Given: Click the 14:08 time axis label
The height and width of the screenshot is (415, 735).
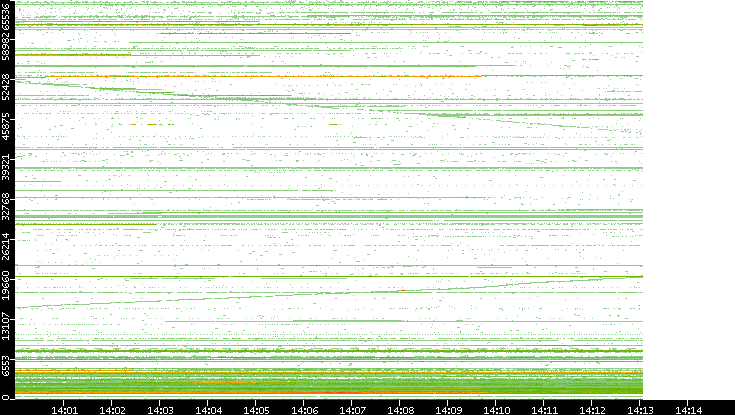Looking at the screenshot, I should coord(400,408).
